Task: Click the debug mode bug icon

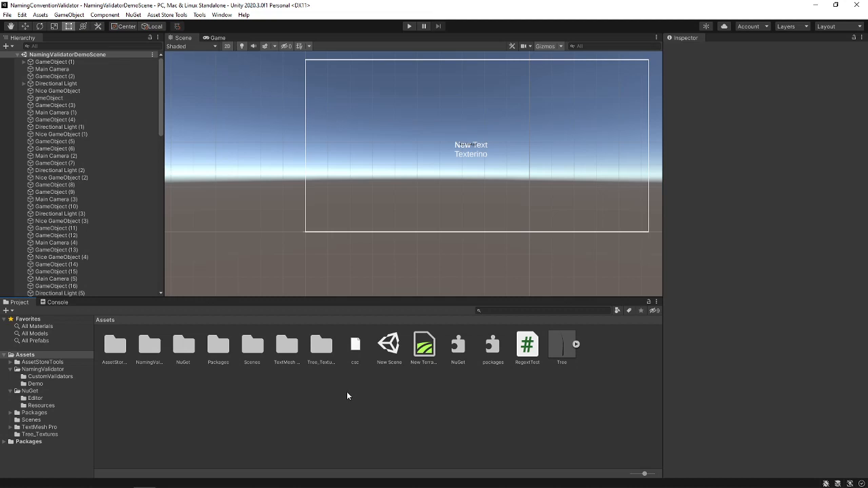Action: (826, 483)
